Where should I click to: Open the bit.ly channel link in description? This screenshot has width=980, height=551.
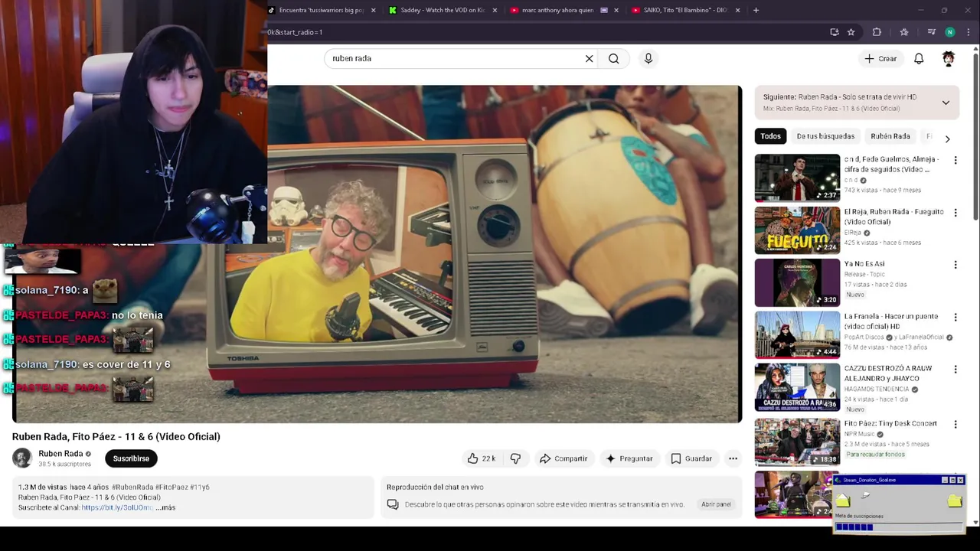pos(117,507)
